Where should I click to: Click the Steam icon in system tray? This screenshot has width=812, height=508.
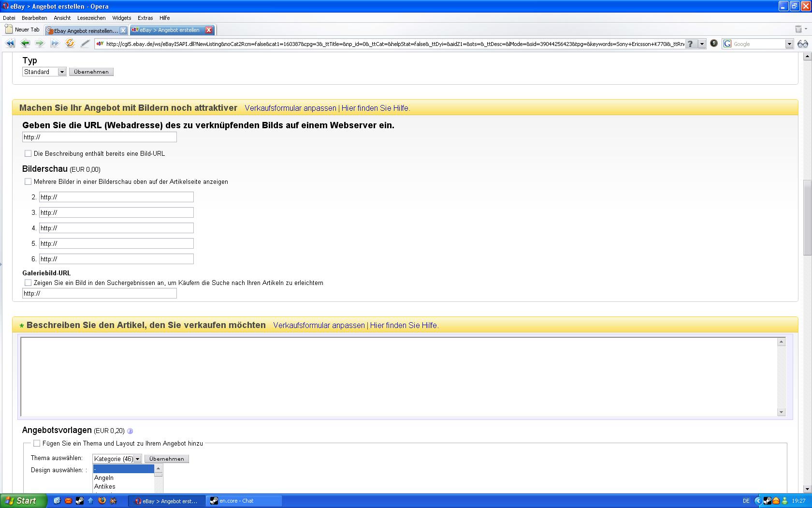pos(767,501)
